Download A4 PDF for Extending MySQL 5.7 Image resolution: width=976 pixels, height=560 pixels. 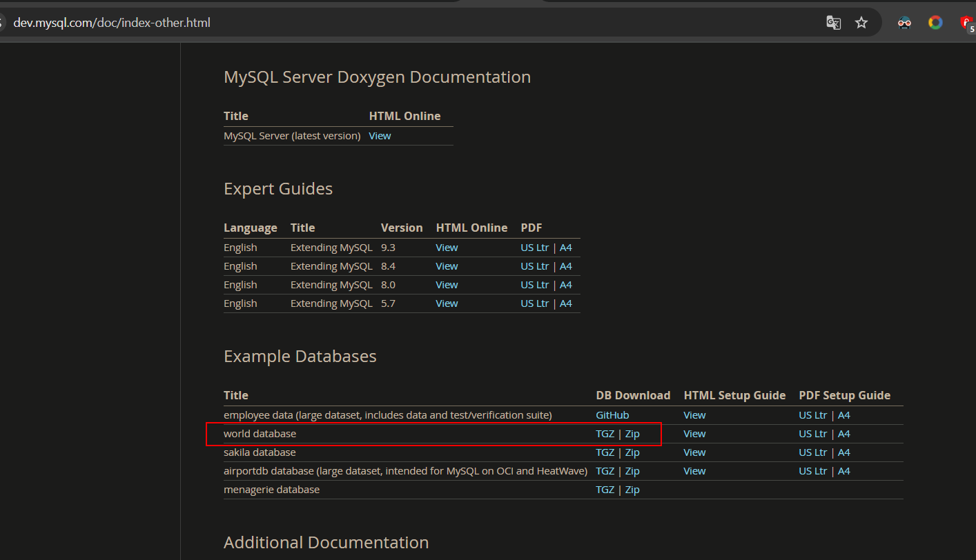(566, 303)
